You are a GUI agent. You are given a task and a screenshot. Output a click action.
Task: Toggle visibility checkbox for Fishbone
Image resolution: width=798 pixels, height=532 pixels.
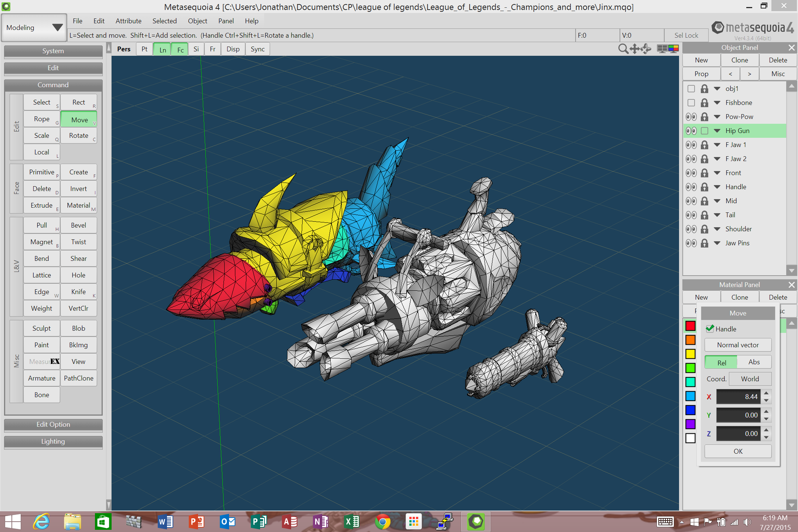coord(691,103)
